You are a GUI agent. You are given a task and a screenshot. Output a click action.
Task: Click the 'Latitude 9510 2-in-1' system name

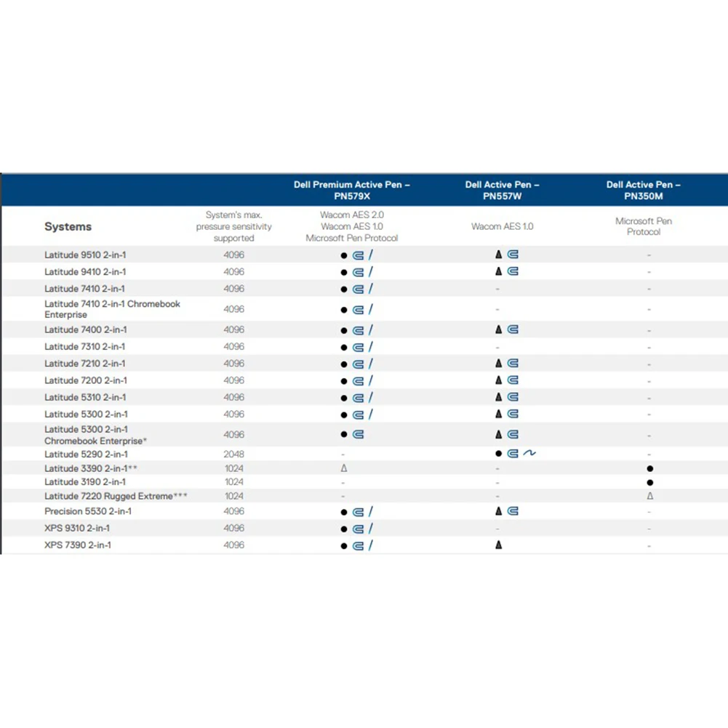[x=85, y=255]
